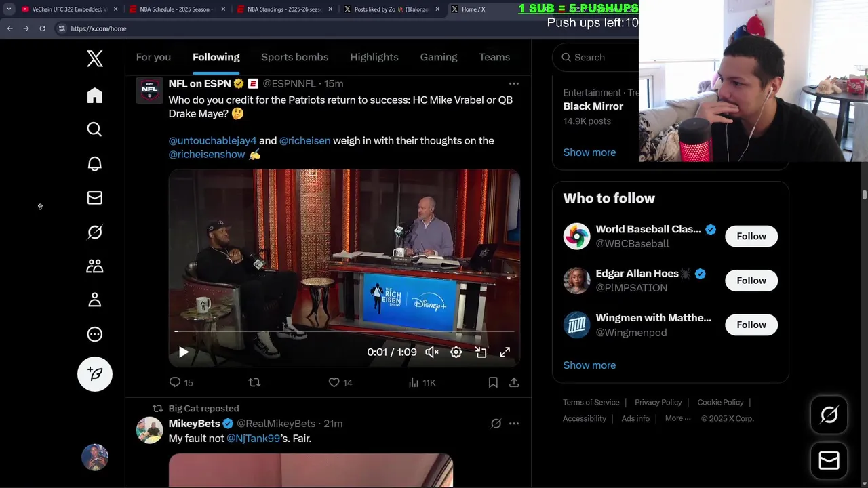Screen dimensions: 868x488
Task: Go back in browser
Action: click(9, 28)
